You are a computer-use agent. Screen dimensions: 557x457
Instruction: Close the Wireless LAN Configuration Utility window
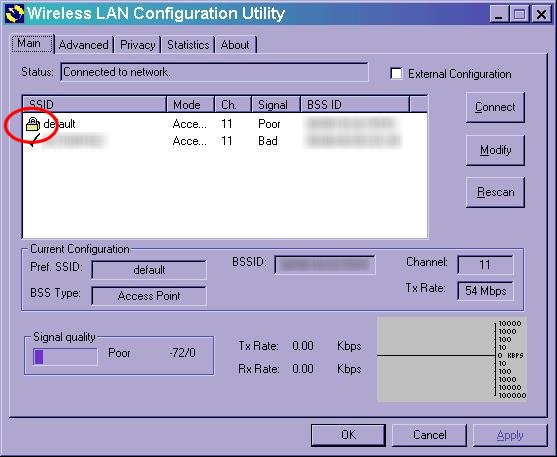point(541,14)
